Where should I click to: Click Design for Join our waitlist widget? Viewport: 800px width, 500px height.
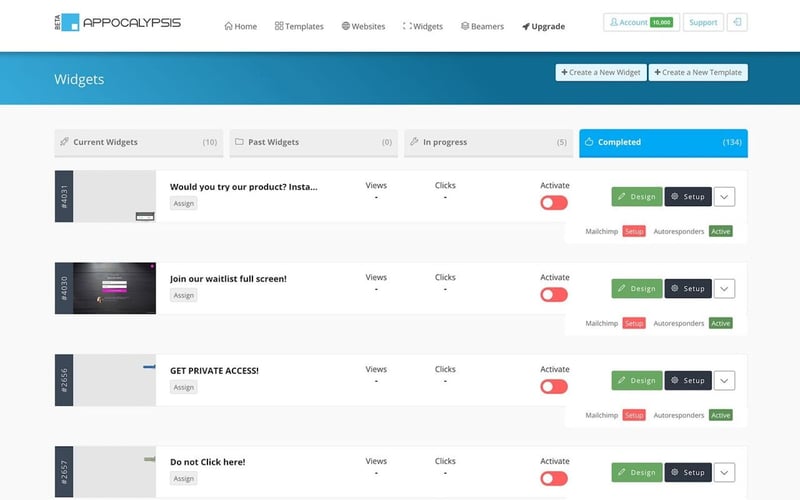[637, 289]
